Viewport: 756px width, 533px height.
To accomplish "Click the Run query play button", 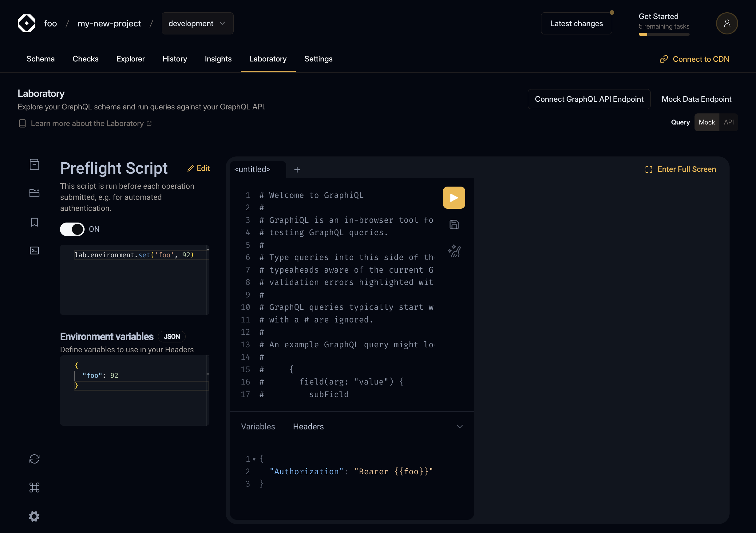I will coord(454,197).
